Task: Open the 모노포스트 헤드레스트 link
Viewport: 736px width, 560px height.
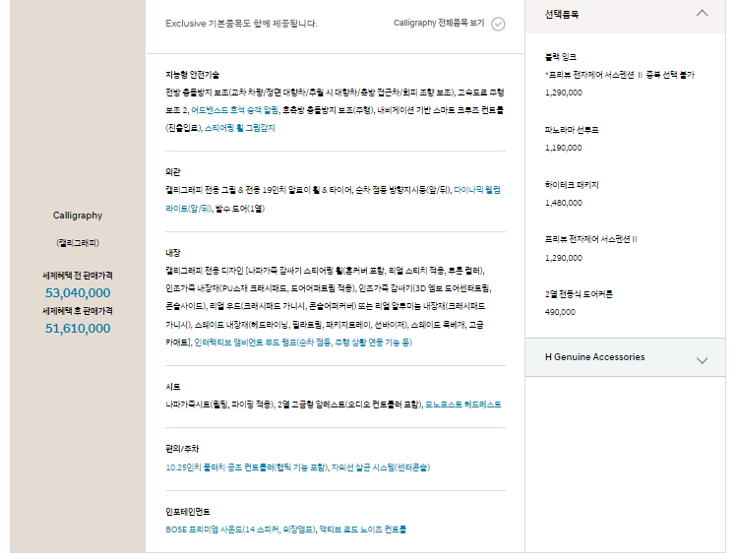Action: click(462, 404)
